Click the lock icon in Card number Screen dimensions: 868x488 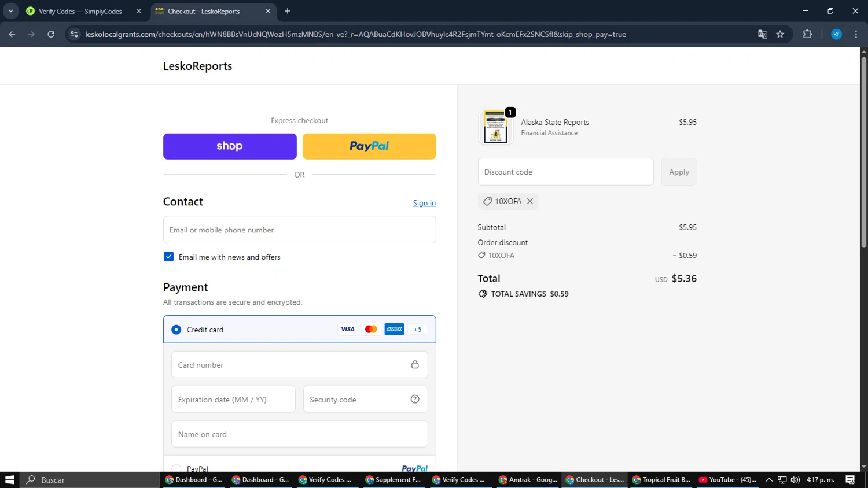pos(415,364)
